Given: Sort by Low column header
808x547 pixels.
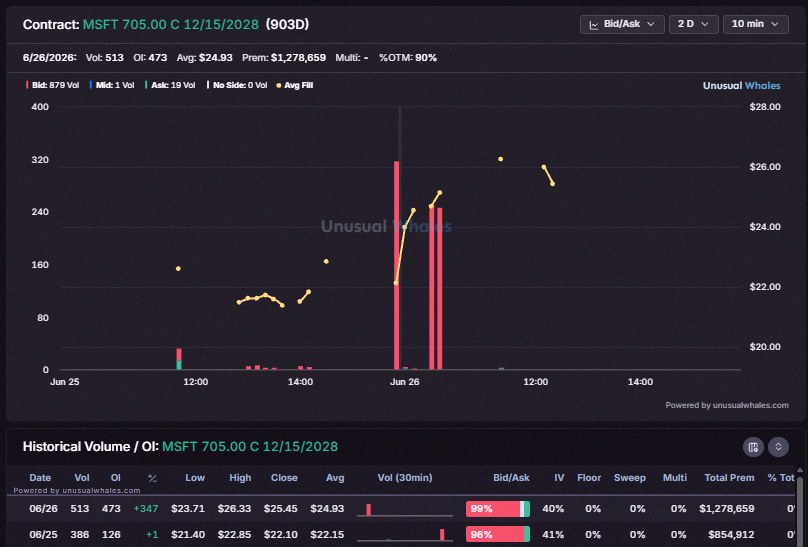Looking at the screenshot, I should [x=195, y=478].
